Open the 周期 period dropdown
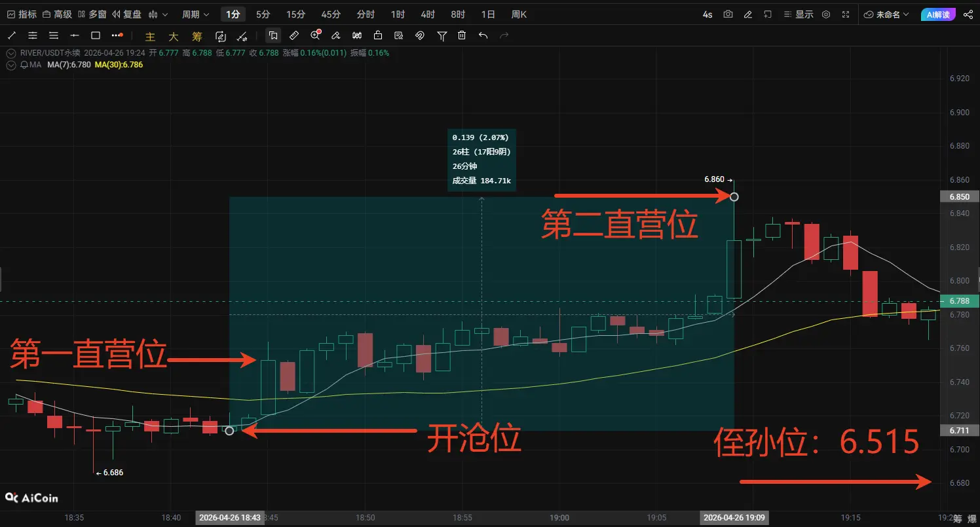Screen dimensions: 980x527 pyautogui.click(x=195, y=14)
